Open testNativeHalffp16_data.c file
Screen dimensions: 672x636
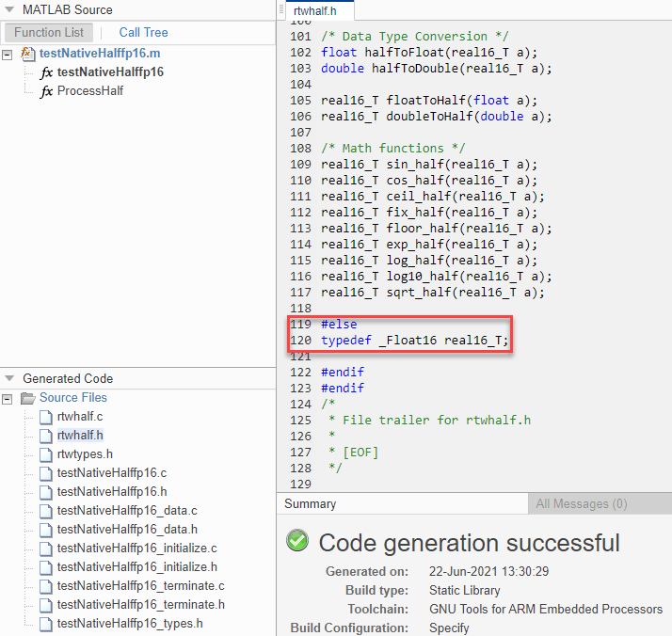point(127,511)
